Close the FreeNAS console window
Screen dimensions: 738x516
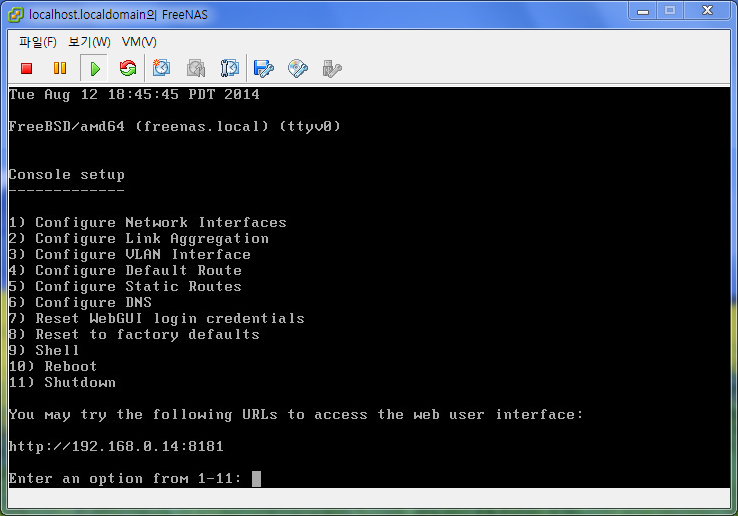point(707,11)
